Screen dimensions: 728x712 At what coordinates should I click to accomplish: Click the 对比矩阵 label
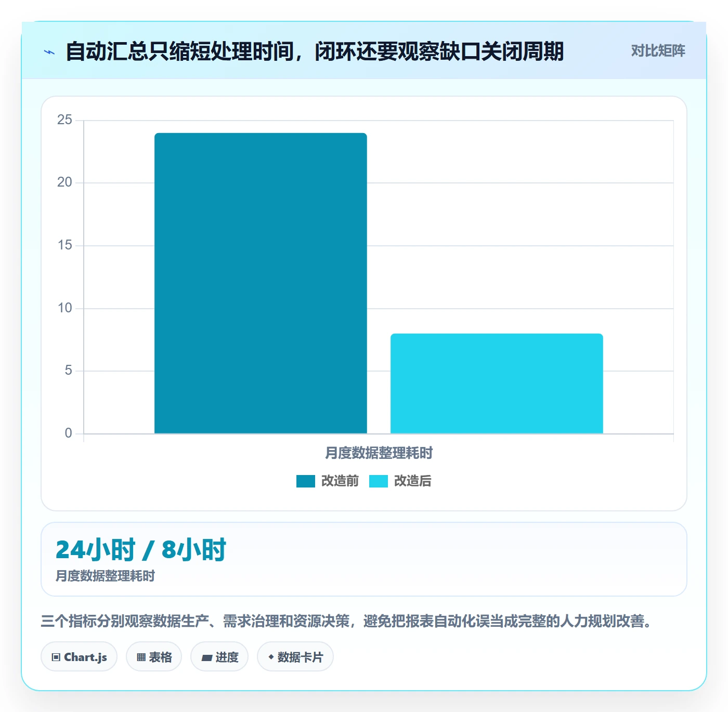tap(658, 51)
